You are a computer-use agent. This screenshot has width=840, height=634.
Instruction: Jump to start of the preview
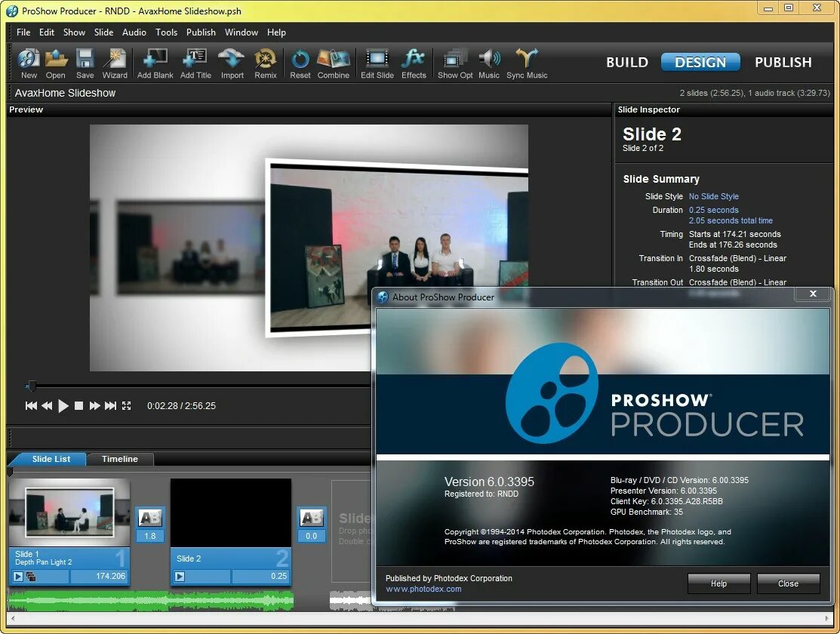[x=31, y=406]
